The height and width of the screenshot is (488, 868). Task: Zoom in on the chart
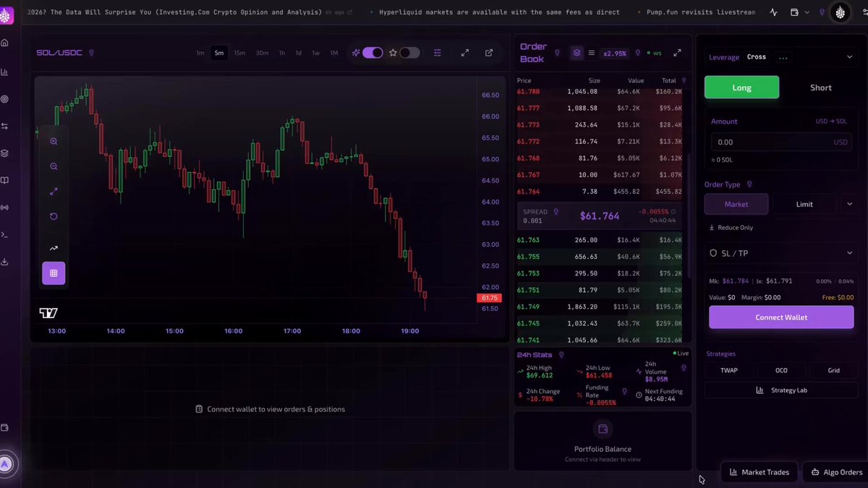coord(54,142)
